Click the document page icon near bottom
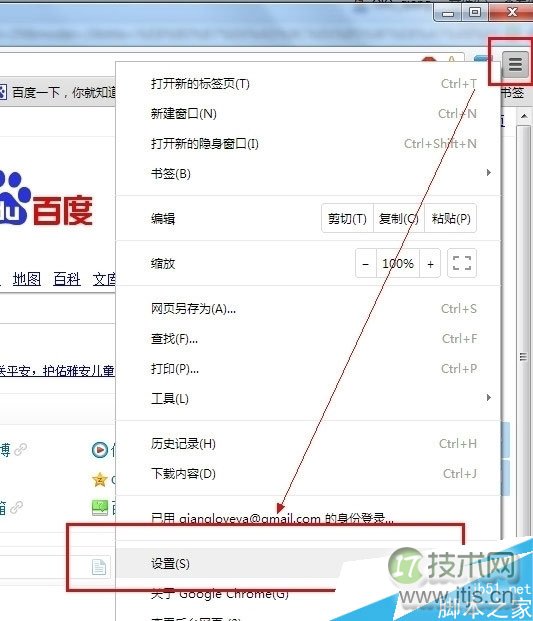Screen dimensions: 533x621 99,567
